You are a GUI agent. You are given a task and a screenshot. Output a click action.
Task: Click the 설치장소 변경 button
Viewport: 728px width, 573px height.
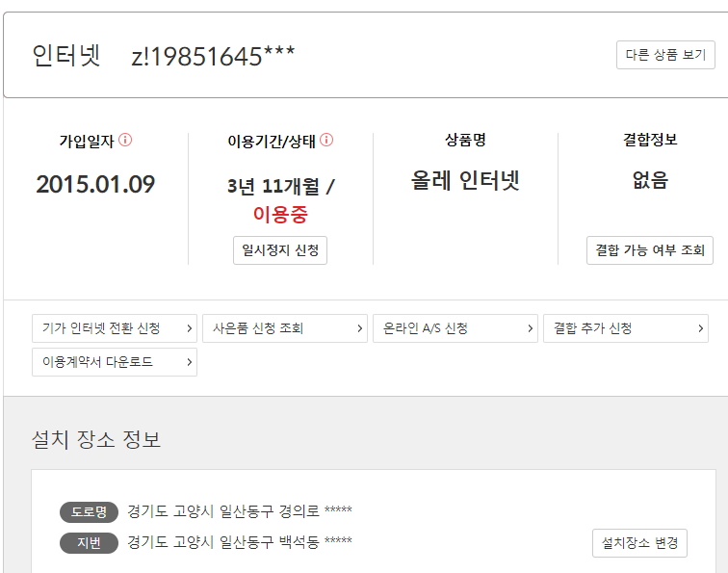(x=639, y=543)
